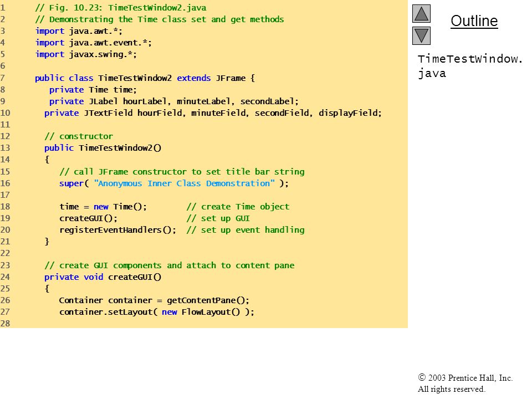
Task: Click the '// set up GUI' comment
Action: [x=218, y=218]
